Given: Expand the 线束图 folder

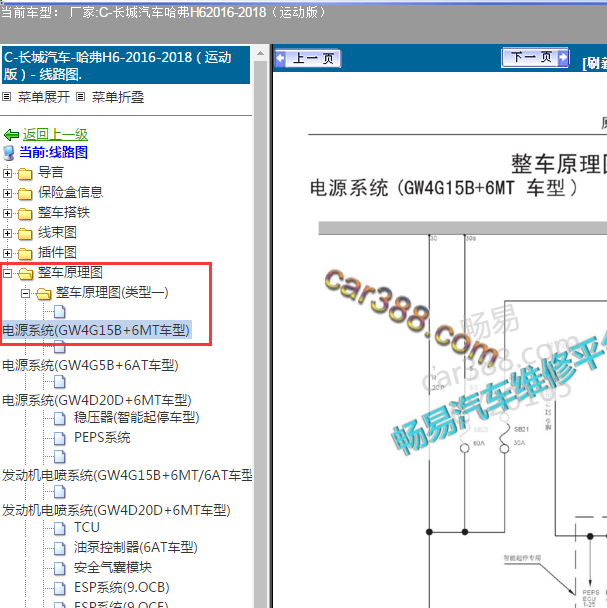Looking at the screenshot, I should 7,233.
